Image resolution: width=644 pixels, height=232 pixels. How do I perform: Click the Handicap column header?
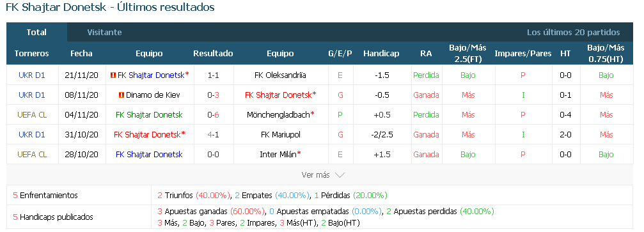click(x=381, y=54)
